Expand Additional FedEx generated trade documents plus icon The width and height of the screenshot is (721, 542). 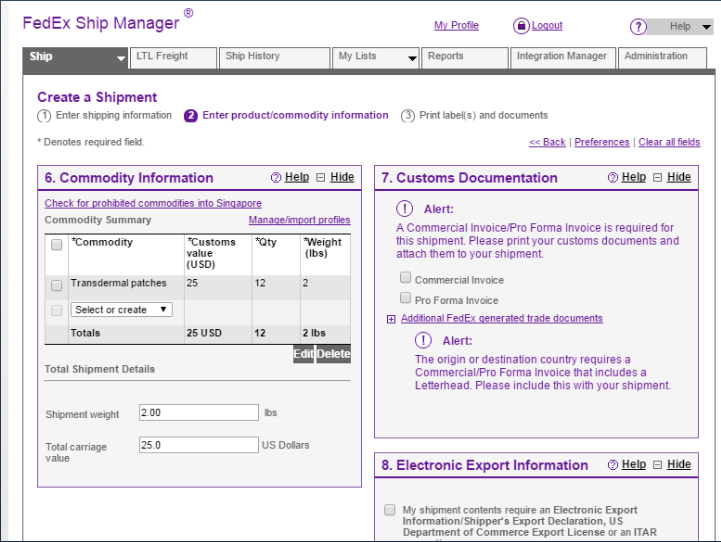[x=391, y=319]
